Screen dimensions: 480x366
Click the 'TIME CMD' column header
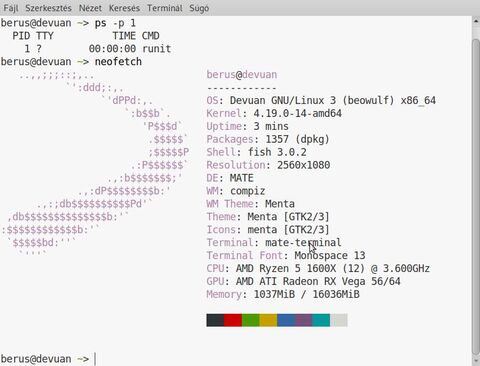click(136, 36)
